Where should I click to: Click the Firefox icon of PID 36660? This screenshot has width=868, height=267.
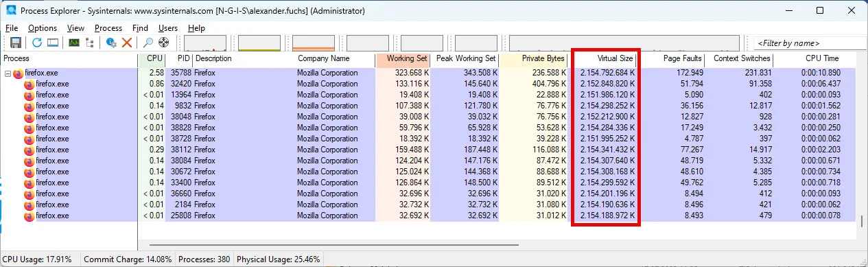point(29,194)
